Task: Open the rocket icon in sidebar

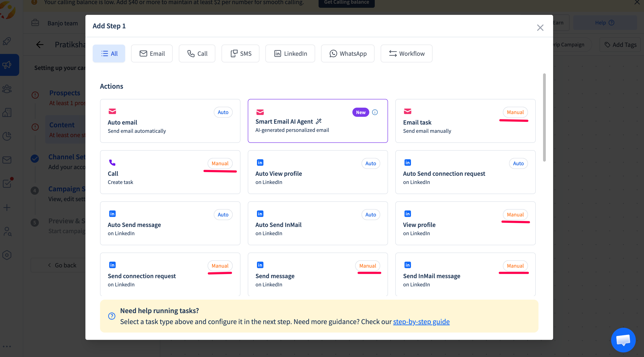Action: tap(7, 41)
